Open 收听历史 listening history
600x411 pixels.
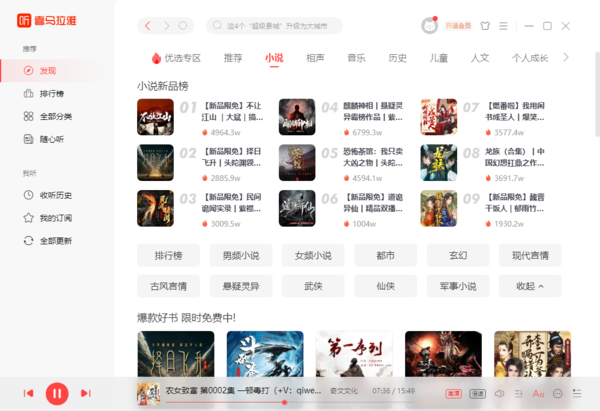tap(48, 195)
